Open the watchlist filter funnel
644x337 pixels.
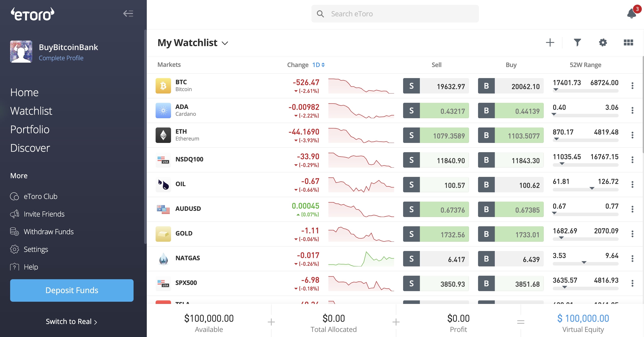coord(577,43)
